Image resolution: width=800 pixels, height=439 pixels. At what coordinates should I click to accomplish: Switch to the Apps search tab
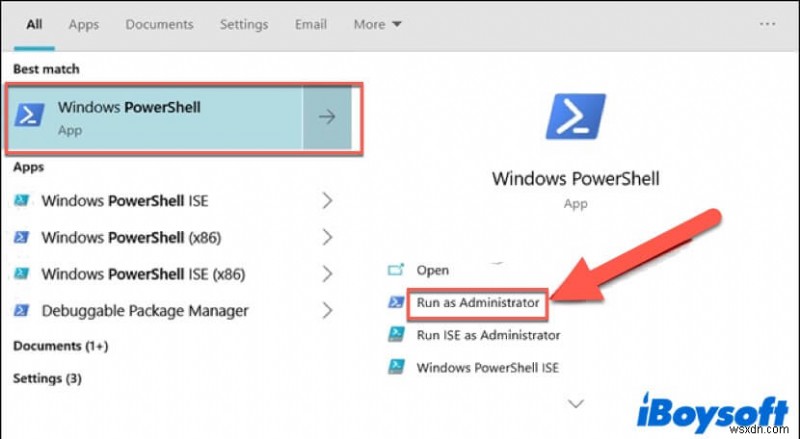[84, 25]
